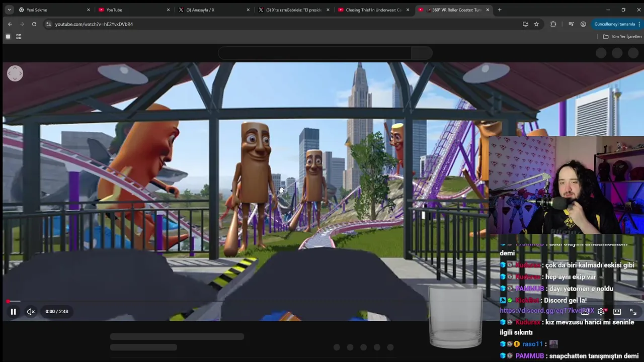This screenshot has width=644, height=362.
Task: Open Chrome menu three dots
Action: coord(640,24)
